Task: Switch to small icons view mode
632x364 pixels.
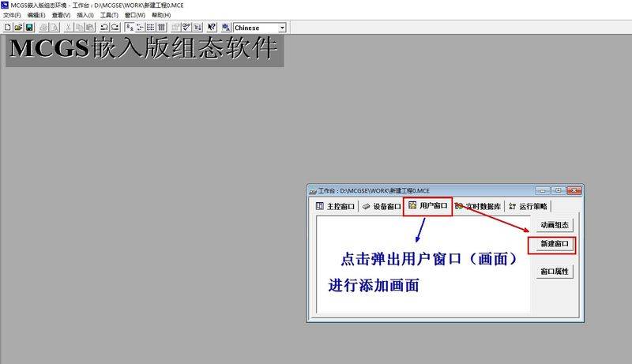Action: pos(141,28)
